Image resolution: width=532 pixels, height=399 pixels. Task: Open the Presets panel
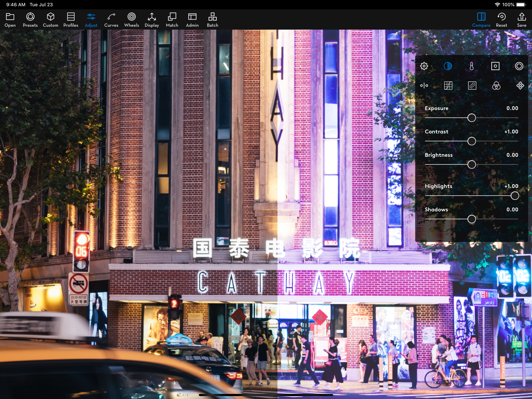click(x=30, y=20)
